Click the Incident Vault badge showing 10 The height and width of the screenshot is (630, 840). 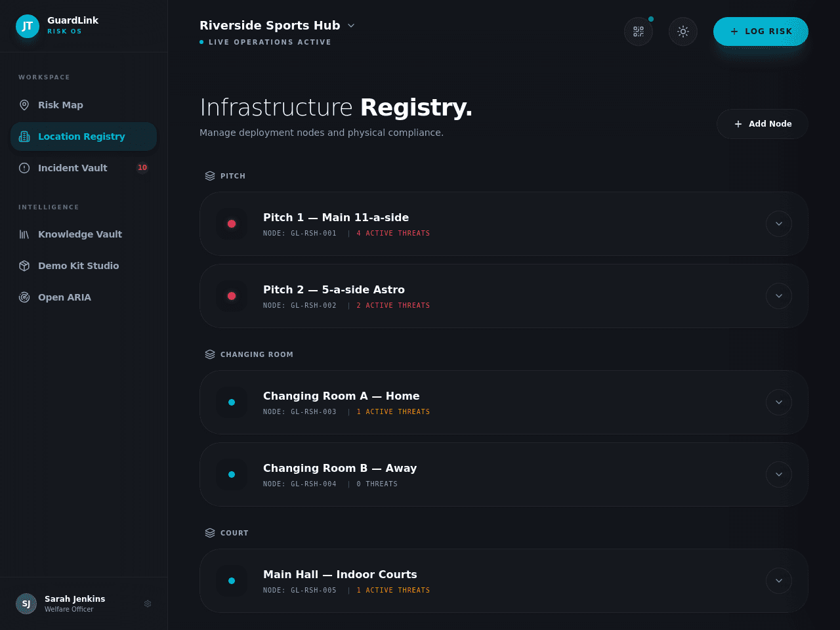[x=142, y=168]
